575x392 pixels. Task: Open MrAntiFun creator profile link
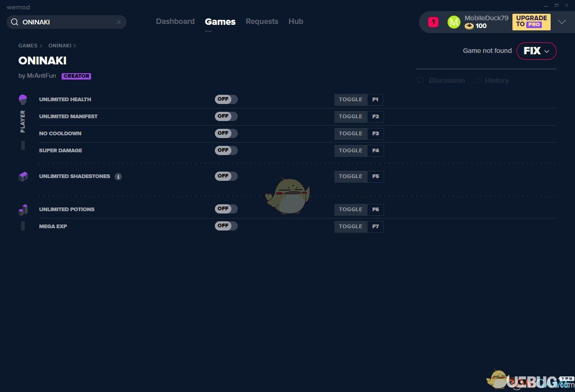click(41, 76)
